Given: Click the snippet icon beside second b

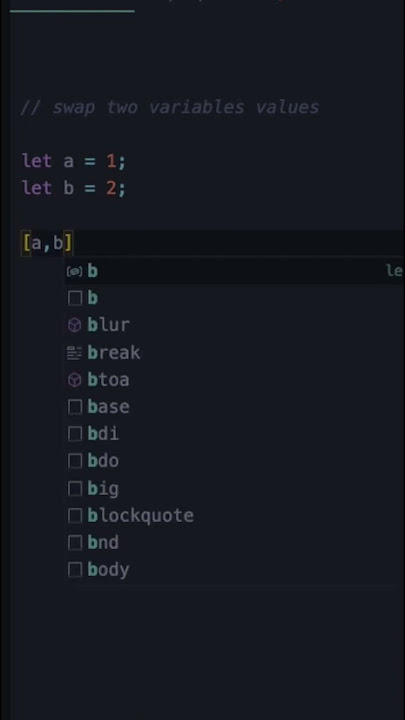Looking at the screenshot, I should pyautogui.click(x=74, y=298).
